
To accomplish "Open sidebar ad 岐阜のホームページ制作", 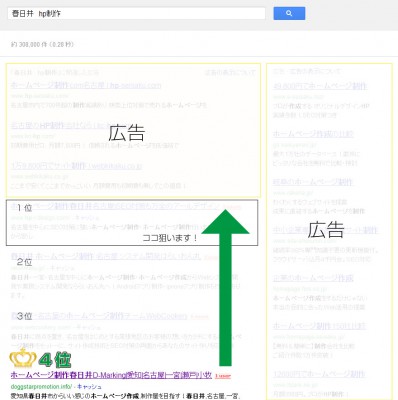I will (313, 182).
